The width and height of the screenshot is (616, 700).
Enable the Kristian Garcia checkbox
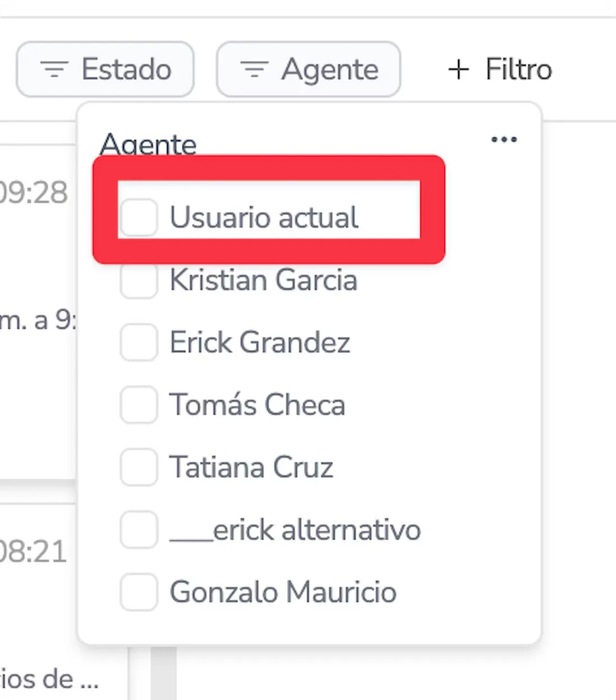[x=138, y=281]
